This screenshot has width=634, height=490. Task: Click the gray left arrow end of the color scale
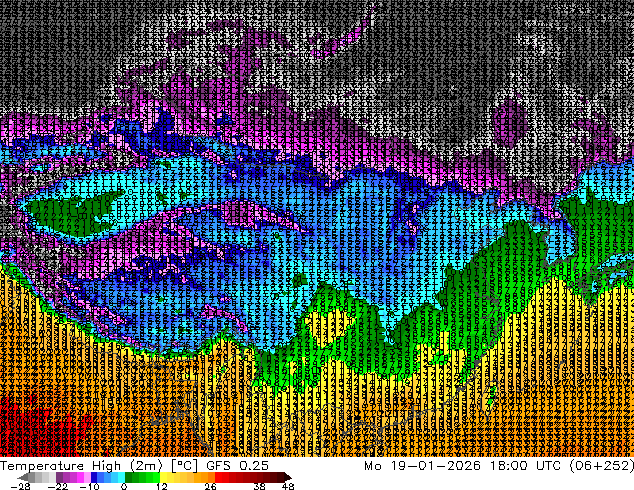pos(23,477)
